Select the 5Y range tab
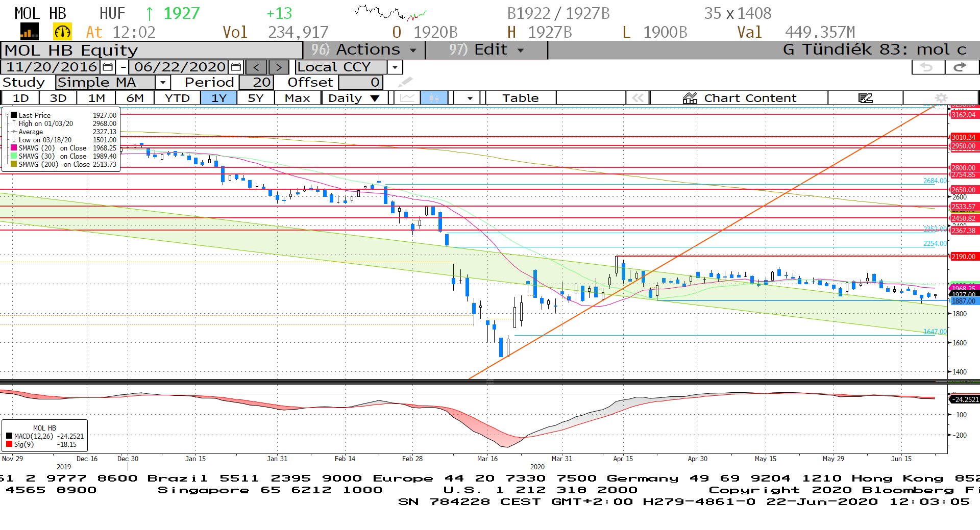Image resolution: width=980 pixels, height=530 pixels. (x=256, y=98)
